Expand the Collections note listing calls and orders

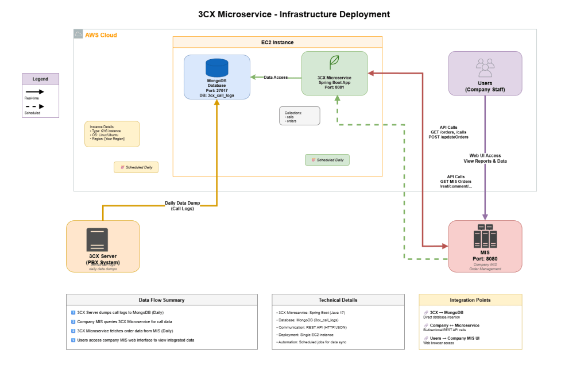(x=299, y=115)
